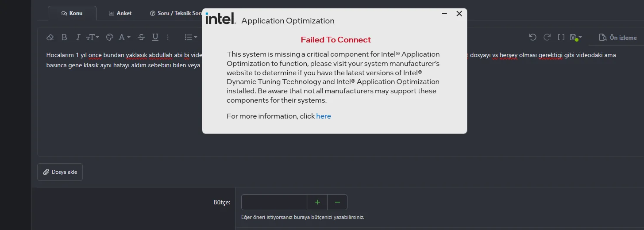Open the save draft floppy icon
The height and width of the screenshot is (230, 644).
point(575,37)
